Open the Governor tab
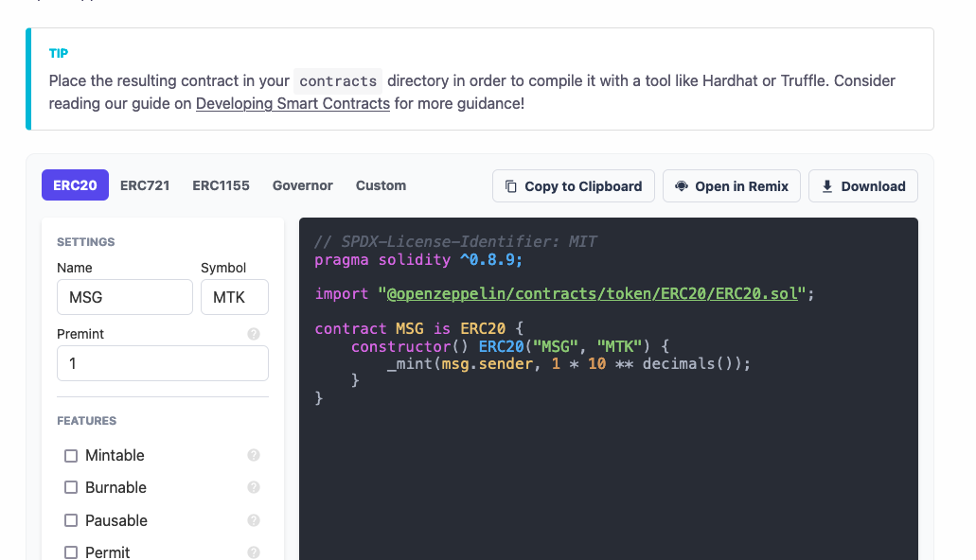 [x=303, y=184]
